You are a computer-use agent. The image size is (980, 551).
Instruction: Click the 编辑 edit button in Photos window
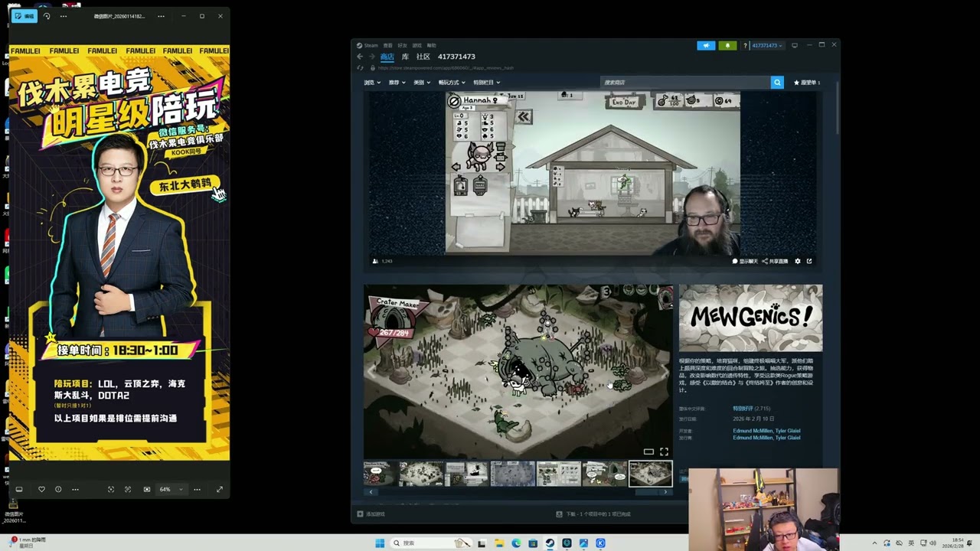point(24,16)
